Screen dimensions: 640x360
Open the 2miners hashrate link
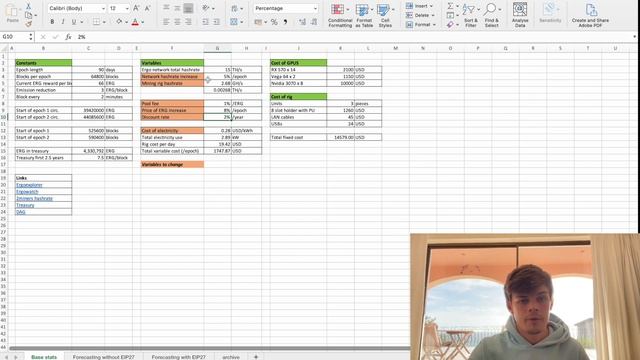tap(35, 198)
